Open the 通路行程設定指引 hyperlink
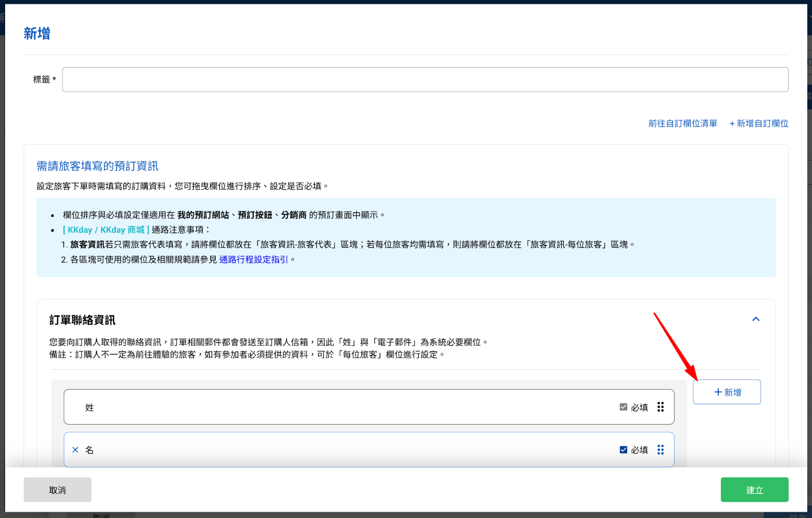The width and height of the screenshot is (812, 518). [254, 260]
